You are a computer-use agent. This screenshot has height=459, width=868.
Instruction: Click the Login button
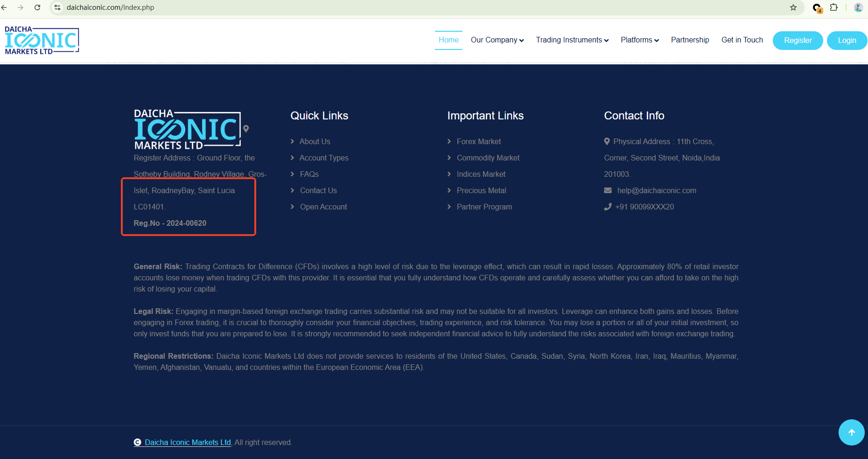[847, 40]
